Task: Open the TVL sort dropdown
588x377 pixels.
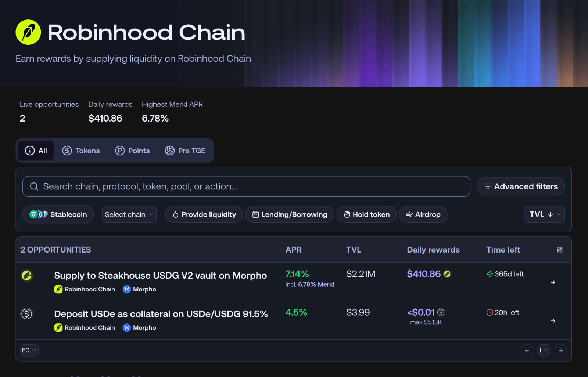Action: (545, 214)
